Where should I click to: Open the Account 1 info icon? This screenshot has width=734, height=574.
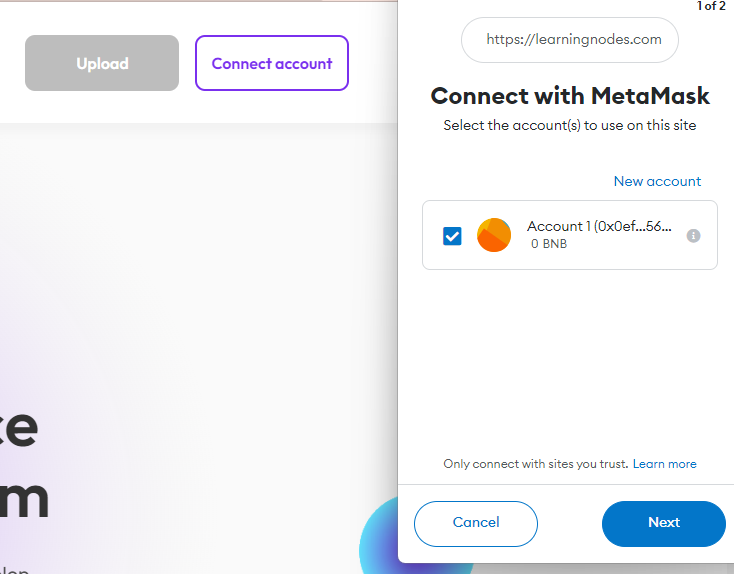[693, 236]
